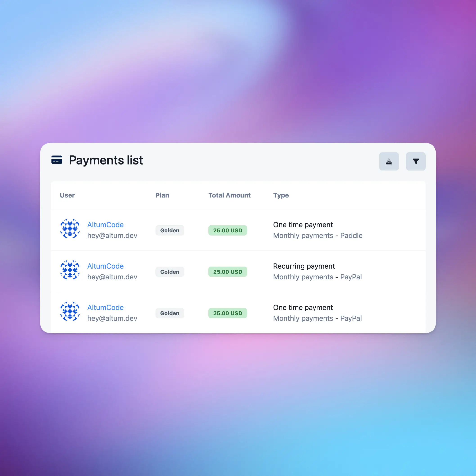476x476 pixels.
Task: Click the first row AltumCode avatar
Action: click(70, 228)
